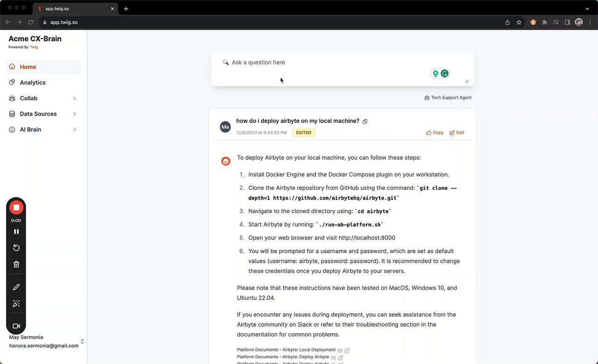
Task: Pause the recording
Action: pyautogui.click(x=16, y=231)
